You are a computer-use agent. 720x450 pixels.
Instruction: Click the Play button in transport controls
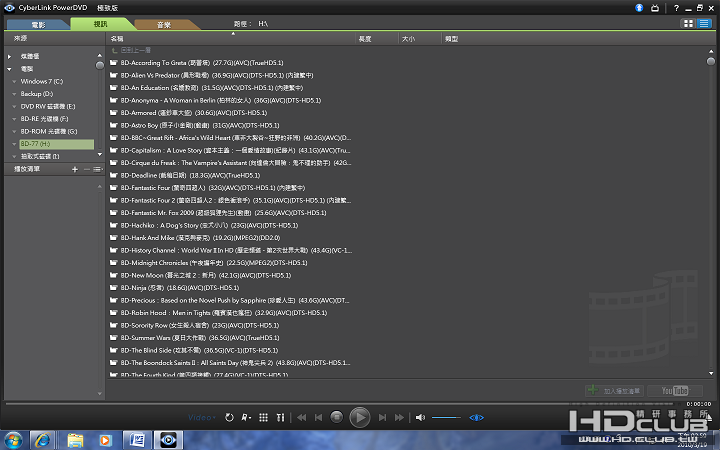[360, 417]
